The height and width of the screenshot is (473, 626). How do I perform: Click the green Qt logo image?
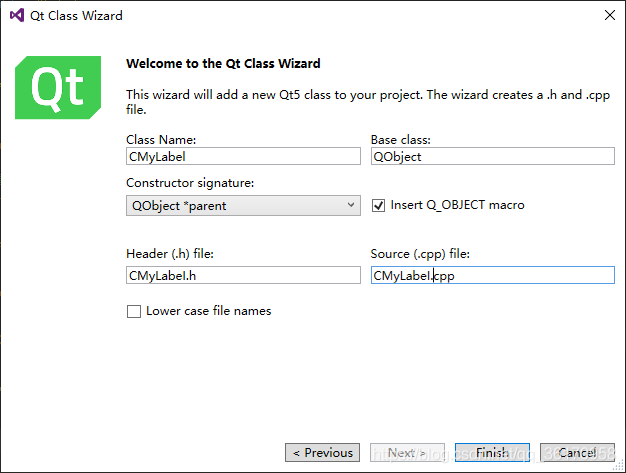58,87
